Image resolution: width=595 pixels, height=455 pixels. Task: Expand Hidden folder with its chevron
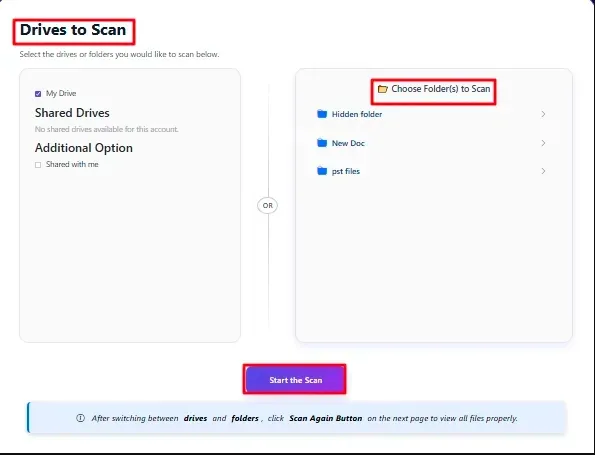[x=543, y=114]
